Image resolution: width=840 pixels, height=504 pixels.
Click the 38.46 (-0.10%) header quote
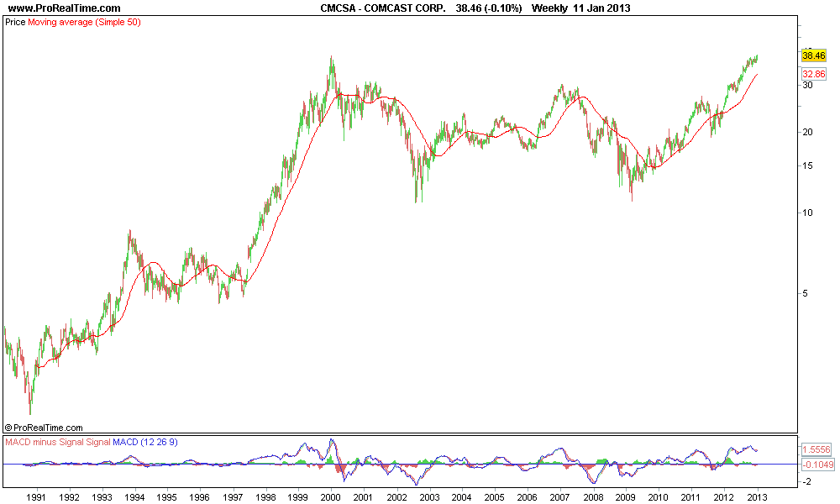tap(489, 8)
